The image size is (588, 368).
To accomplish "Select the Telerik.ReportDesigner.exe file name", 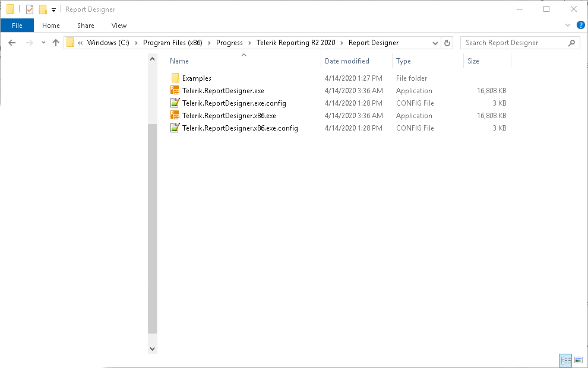I will 223,91.
